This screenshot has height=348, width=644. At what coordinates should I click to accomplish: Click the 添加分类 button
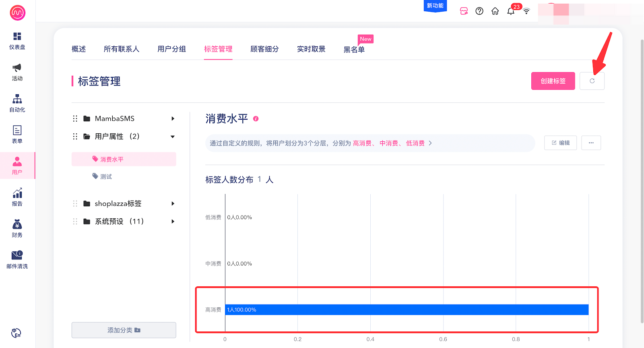pos(124,330)
